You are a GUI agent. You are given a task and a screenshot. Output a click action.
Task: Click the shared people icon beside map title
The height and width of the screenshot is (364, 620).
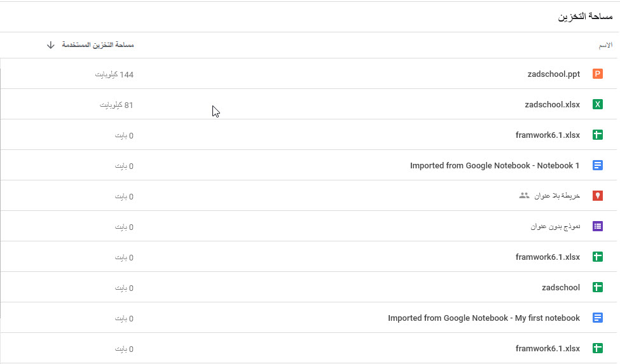click(524, 196)
